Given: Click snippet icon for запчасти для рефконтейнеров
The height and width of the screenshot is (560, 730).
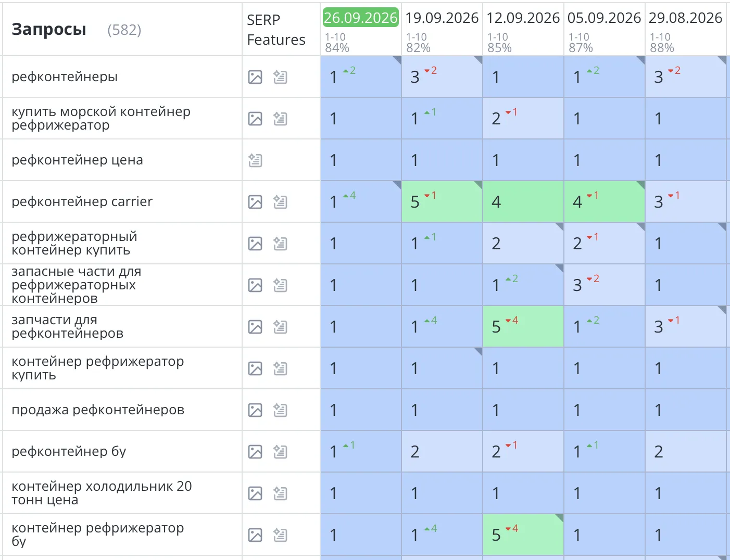Looking at the screenshot, I should coord(280,327).
